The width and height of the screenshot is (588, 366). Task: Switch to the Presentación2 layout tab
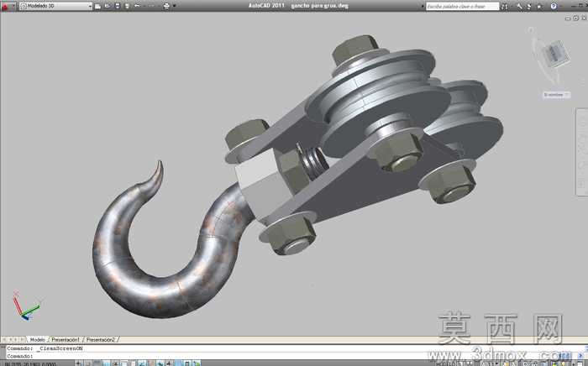pyautogui.click(x=101, y=340)
